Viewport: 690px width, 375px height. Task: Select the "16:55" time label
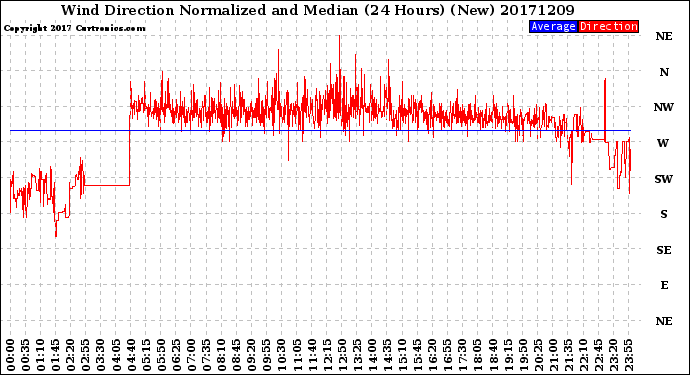448,355
